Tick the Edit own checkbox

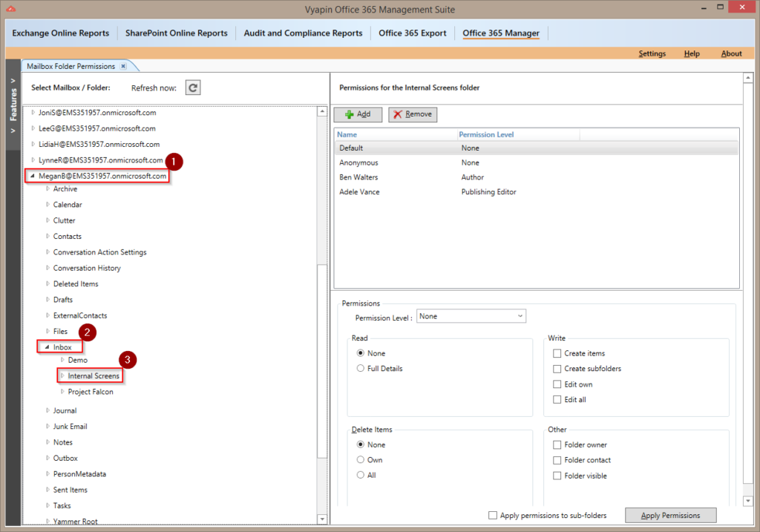(x=557, y=384)
